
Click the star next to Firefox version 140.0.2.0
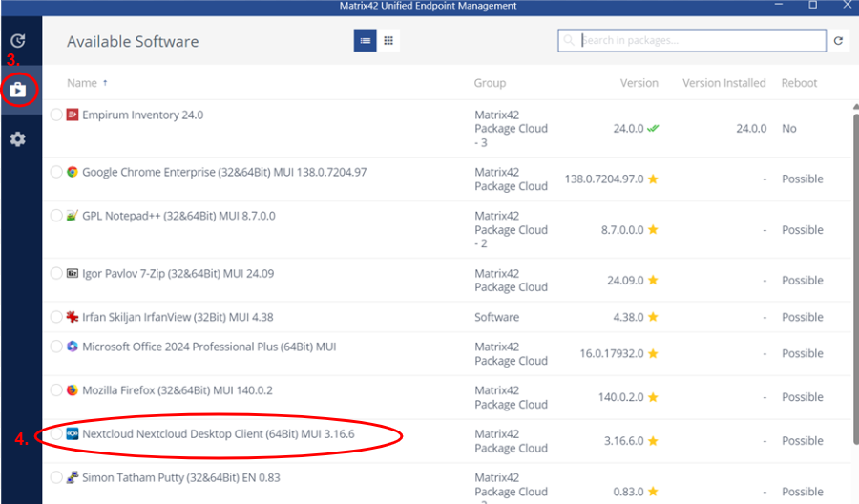point(653,397)
